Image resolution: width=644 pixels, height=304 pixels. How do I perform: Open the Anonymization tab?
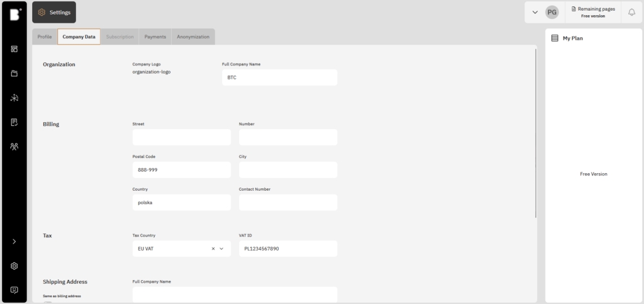[x=193, y=37]
